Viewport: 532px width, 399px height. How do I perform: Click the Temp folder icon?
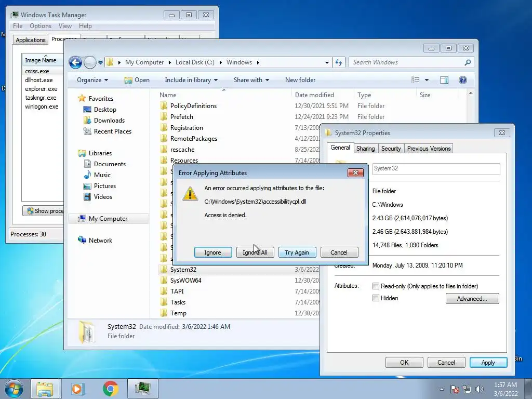(164, 313)
